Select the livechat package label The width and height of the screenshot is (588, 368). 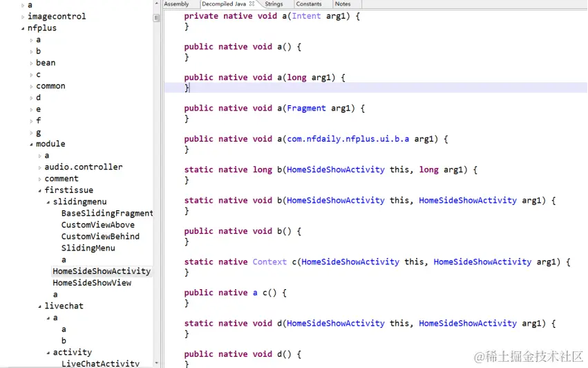pyautogui.click(x=64, y=306)
